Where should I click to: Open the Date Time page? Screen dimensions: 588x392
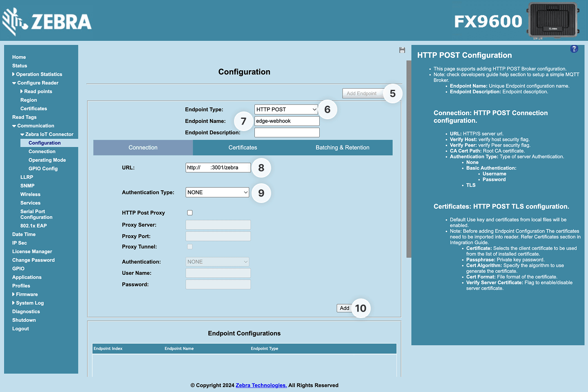24,234
